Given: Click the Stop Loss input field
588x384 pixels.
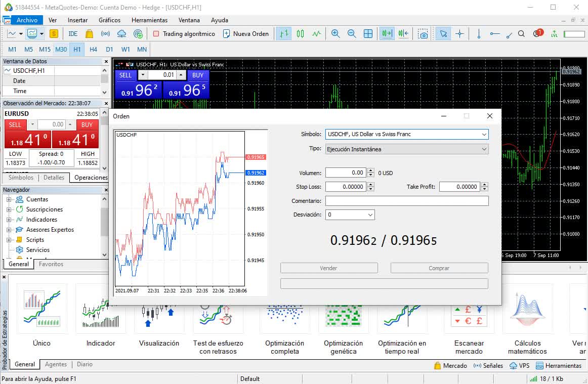Looking at the screenshot, I should pyautogui.click(x=346, y=187).
